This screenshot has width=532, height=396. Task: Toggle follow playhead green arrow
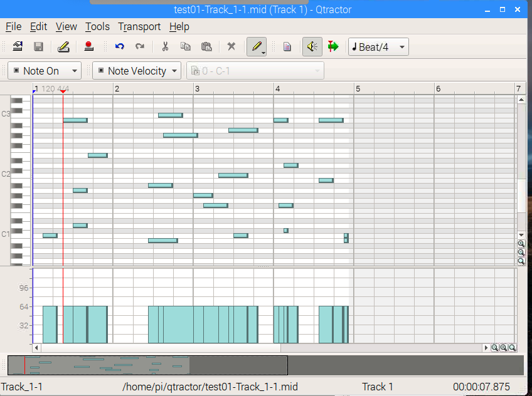pyautogui.click(x=333, y=46)
